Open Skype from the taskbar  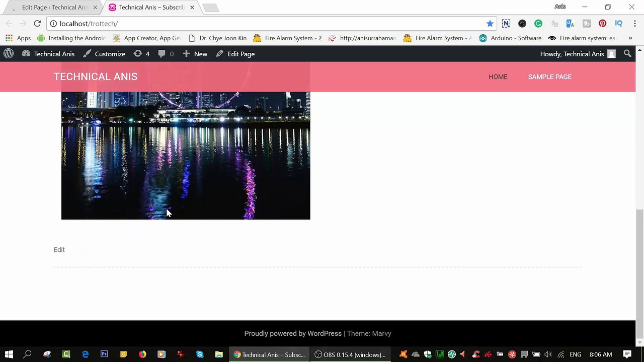point(200,354)
